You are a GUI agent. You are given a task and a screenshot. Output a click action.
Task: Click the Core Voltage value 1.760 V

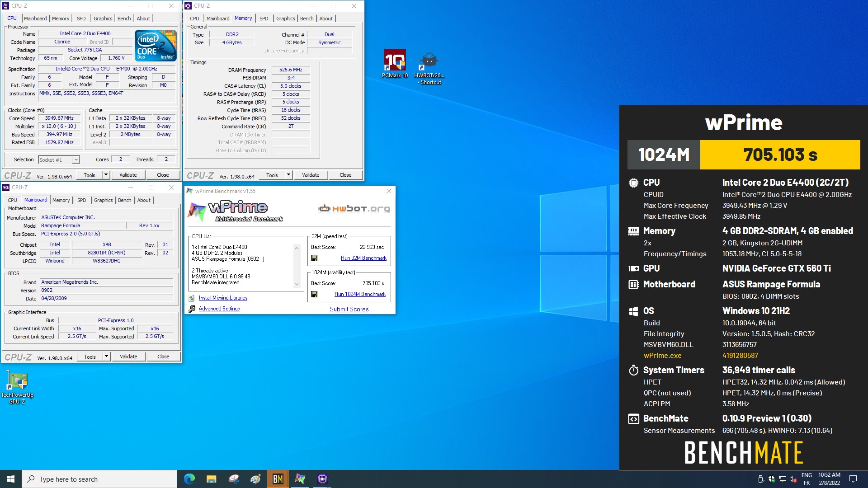point(116,58)
